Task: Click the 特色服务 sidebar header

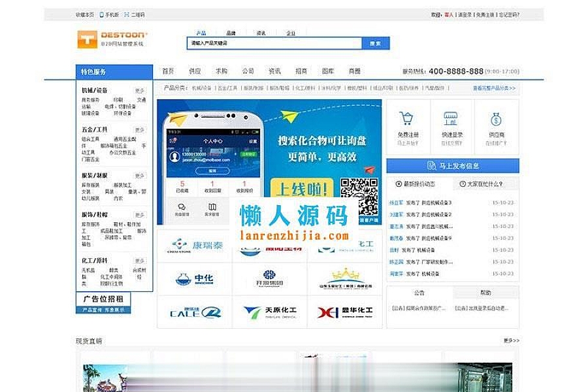Action: point(114,72)
